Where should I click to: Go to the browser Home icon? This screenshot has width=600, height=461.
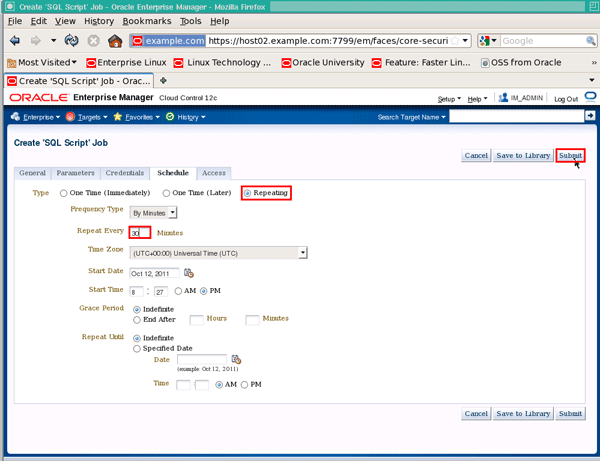click(x=115, y=40)
